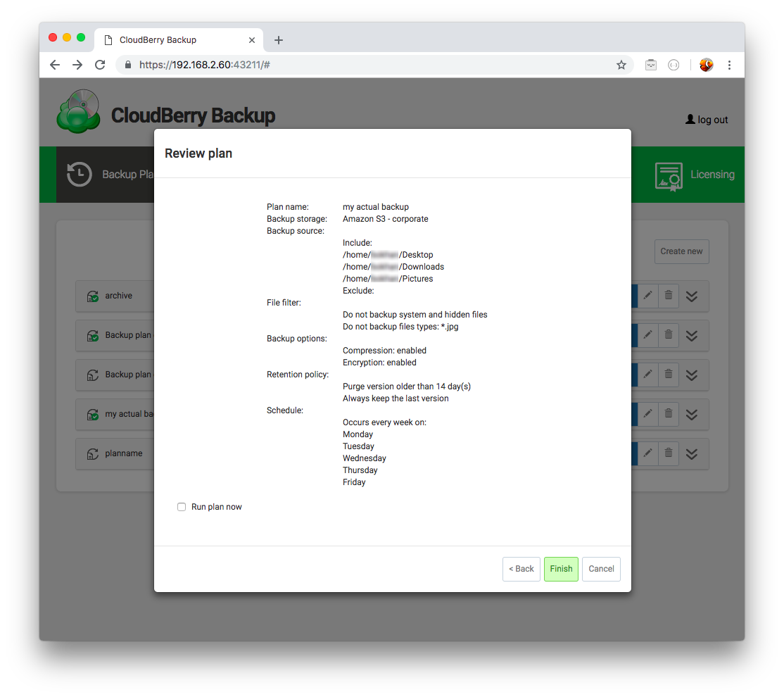Delete the my actual backup plan row
Image resolution: width=784 pixels, height=697 pixels.
(669, 414)
